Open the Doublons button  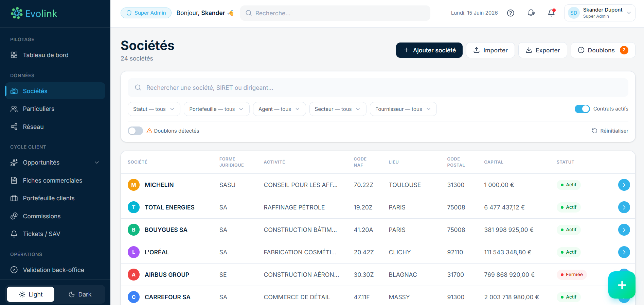click(603, 50)
